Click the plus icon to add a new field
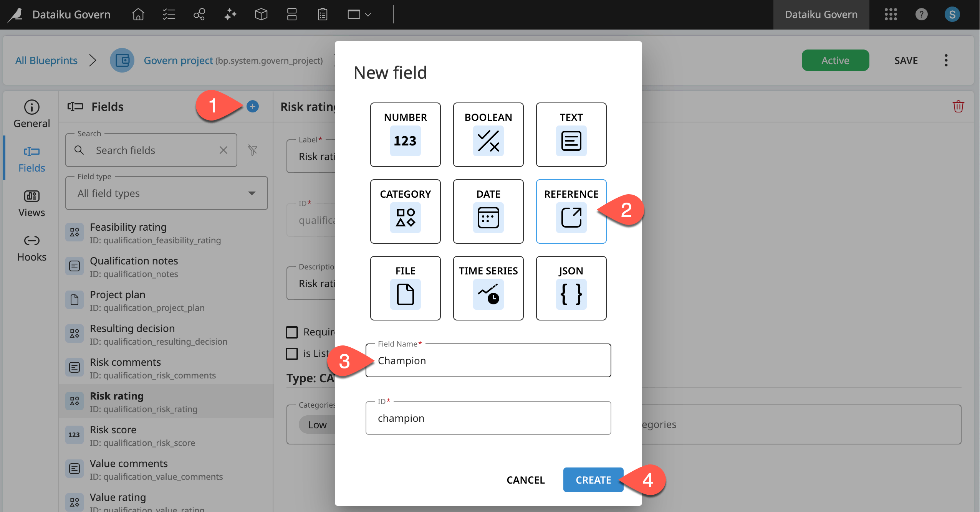Image resolution: width=980 pixels, height=512 pixels. [x=252, y=107]
